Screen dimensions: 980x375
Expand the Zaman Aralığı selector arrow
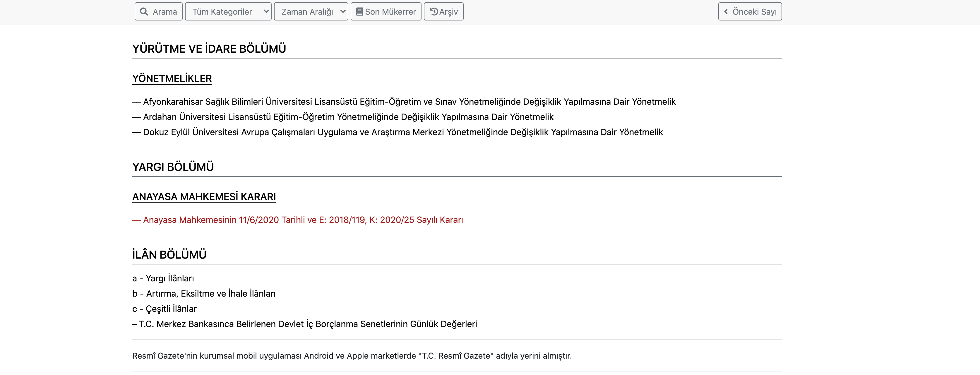(344, 11)
